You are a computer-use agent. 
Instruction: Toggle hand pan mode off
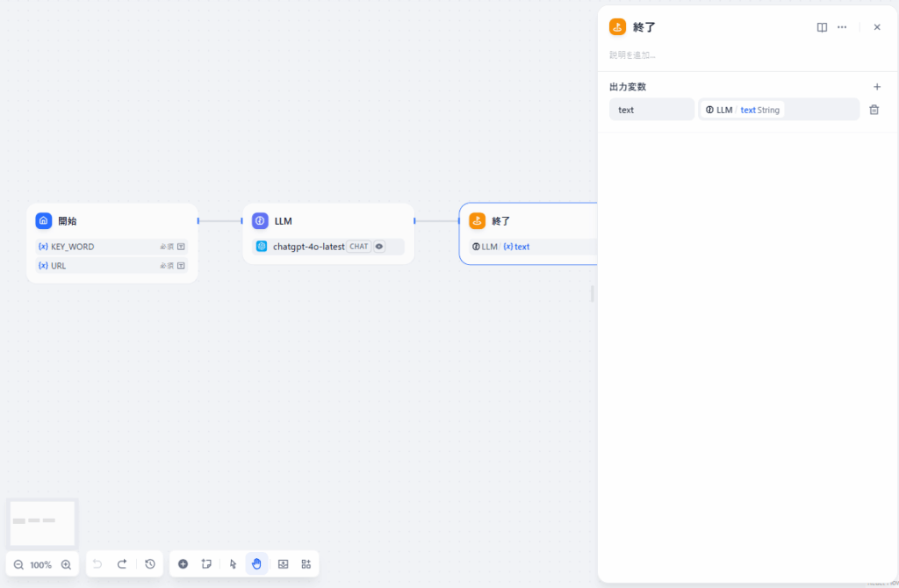point(256,564)
